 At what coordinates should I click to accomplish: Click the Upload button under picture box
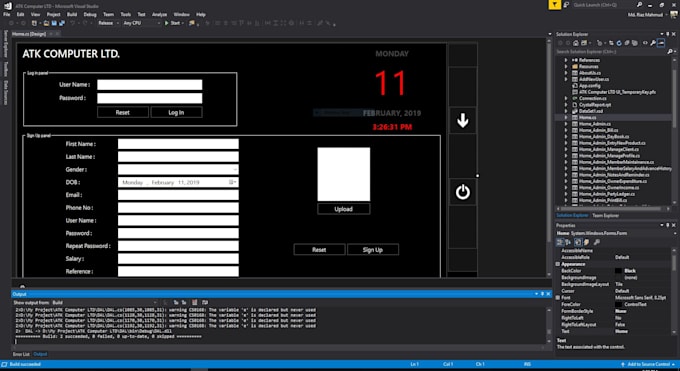tap(343, 209)
